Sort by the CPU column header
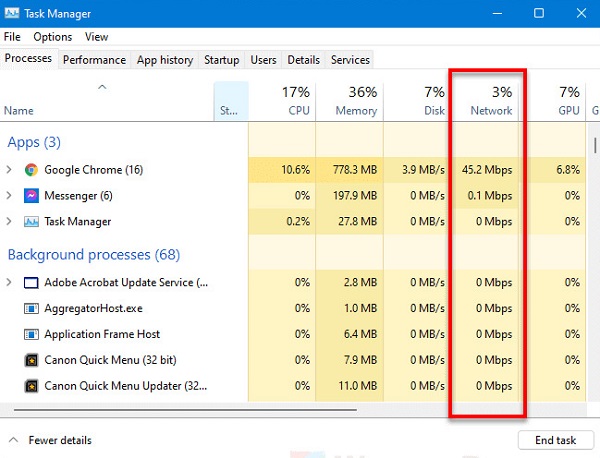The image size is (600, 458). tap(282, 101)
